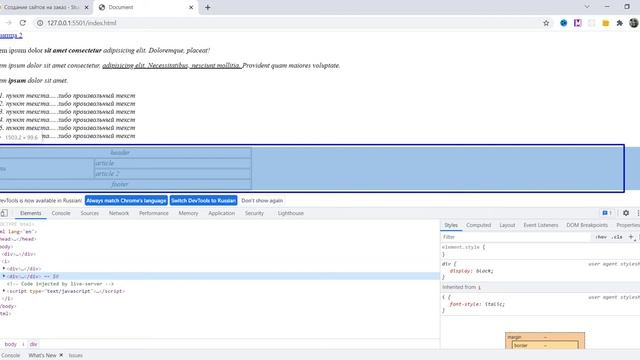Click Don't show again in language banner
This screenshot has height=360, width=640.
262,200
